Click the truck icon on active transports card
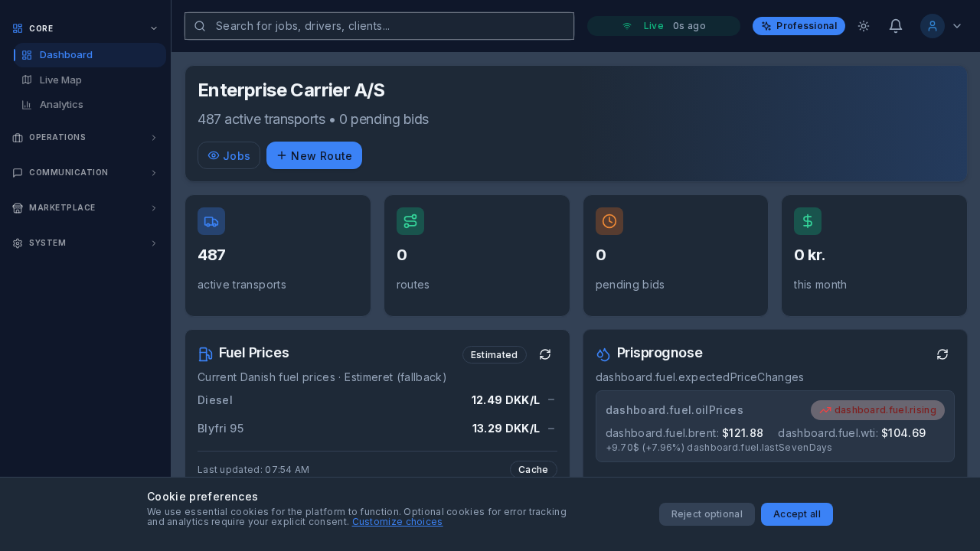980x551 pixels. click(211, 221)
